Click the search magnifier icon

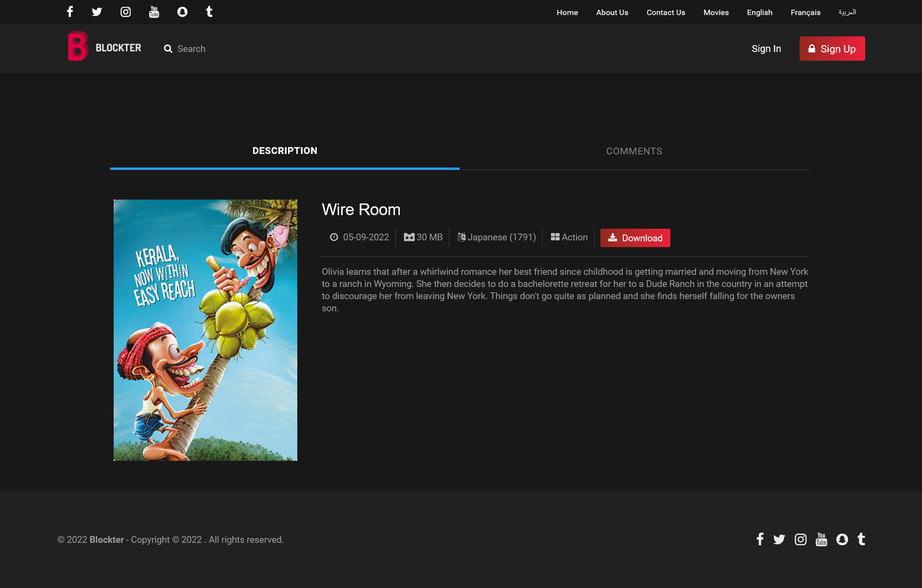click(168, 49)
